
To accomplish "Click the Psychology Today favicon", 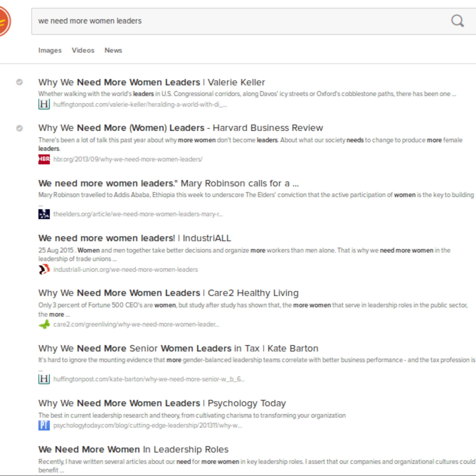I will coord(44,425).
